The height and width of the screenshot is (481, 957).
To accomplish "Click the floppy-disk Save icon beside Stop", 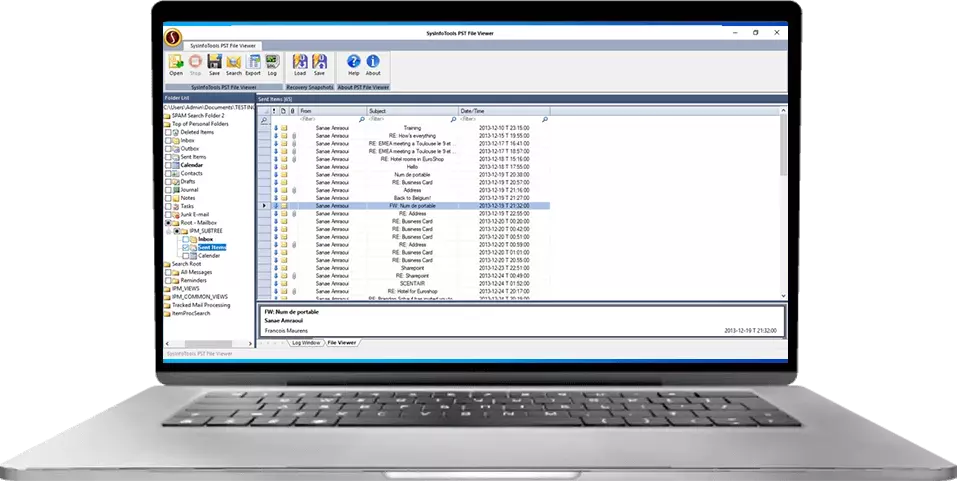I will pyautogui.click(x=214, y=64).
